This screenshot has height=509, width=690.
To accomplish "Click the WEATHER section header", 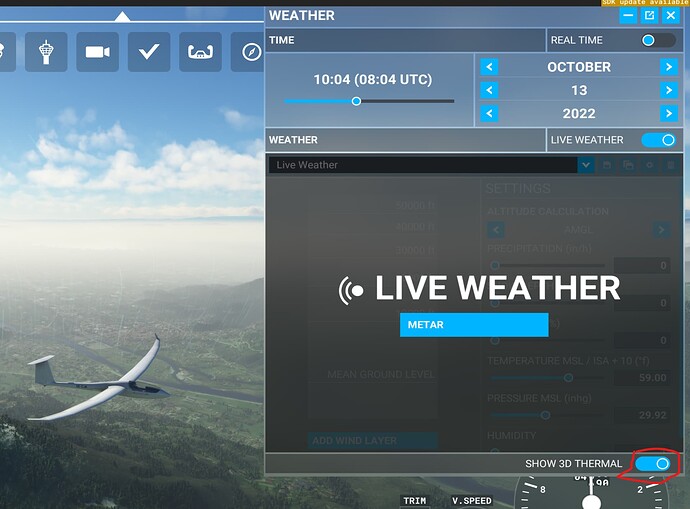I will pyautogui.click(x=405, y=140).
